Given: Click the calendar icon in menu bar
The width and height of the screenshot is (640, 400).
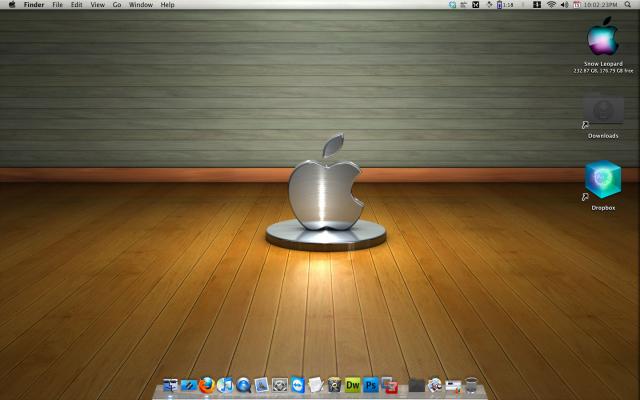Looking at the screenshot, I should (x=577, y=5).
